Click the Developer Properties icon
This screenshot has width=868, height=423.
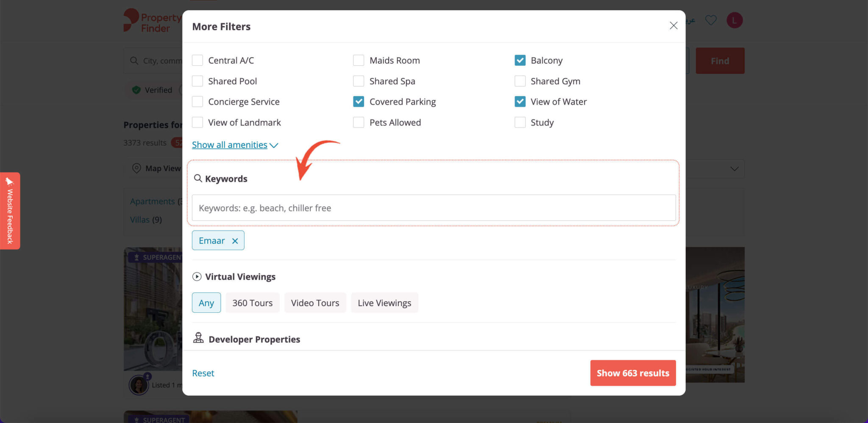pyautogui.click(x=198, y=338)
